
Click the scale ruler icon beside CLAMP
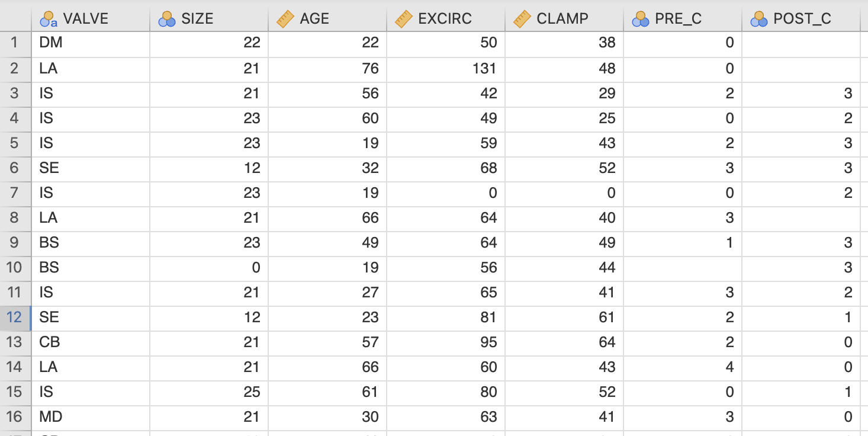(x=522, y=19)
